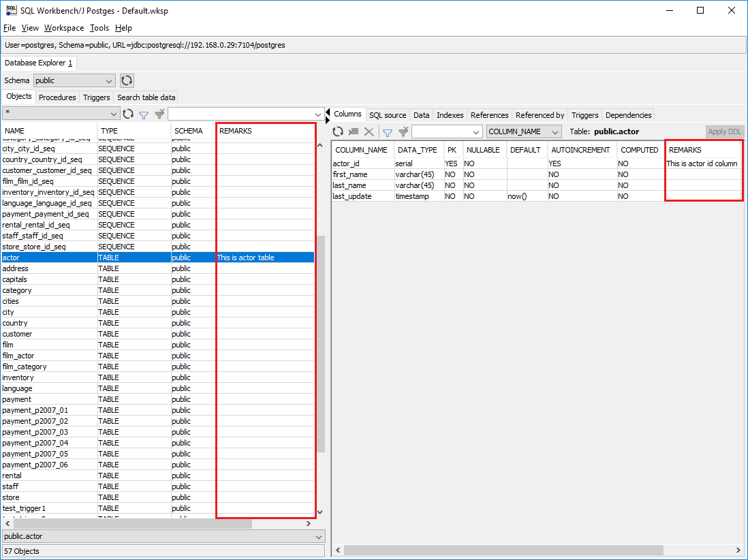Reload the actor table column definitions

[x=338, y=131]
